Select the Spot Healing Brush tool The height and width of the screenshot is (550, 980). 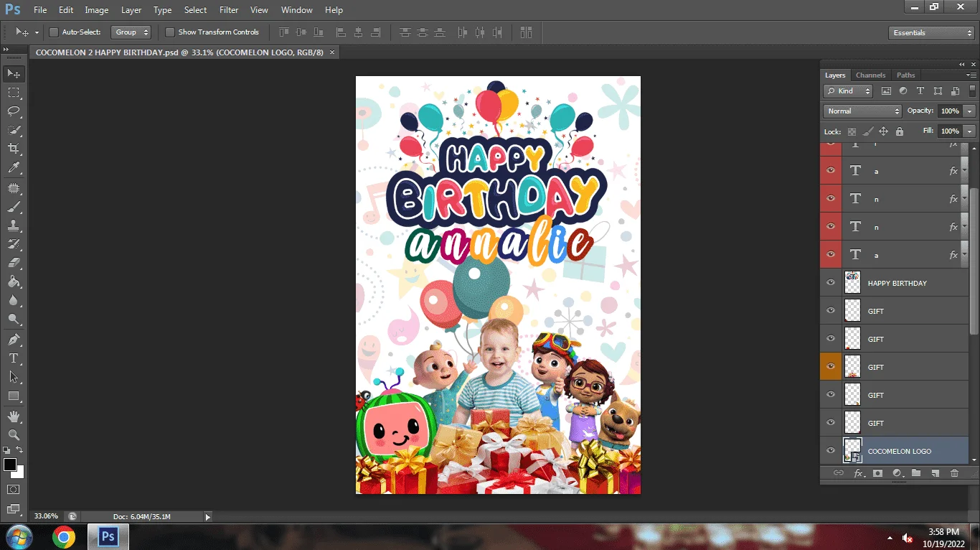[14, 188]
